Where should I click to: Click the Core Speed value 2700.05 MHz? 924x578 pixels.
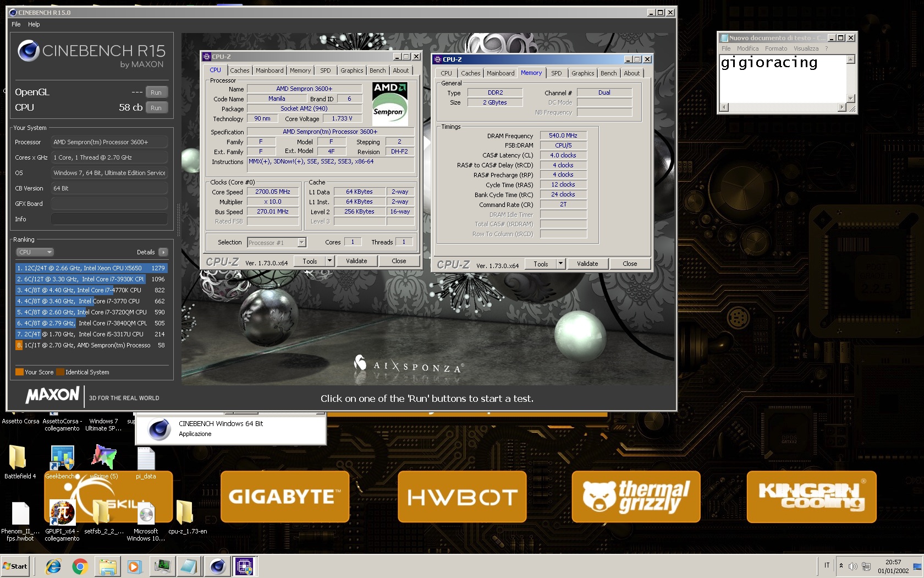pyautogui.click(x=273, y=192)
